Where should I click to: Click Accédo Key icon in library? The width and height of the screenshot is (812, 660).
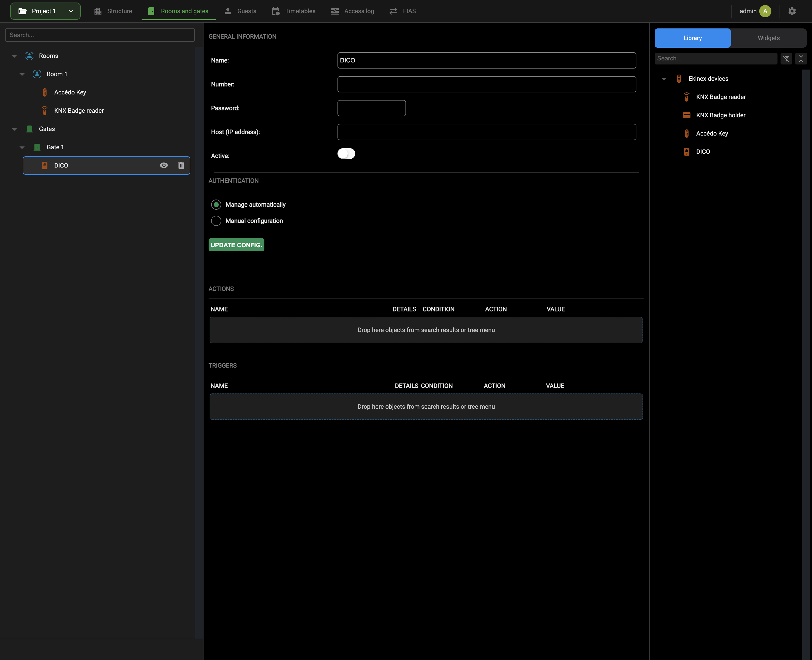[687, 134]
